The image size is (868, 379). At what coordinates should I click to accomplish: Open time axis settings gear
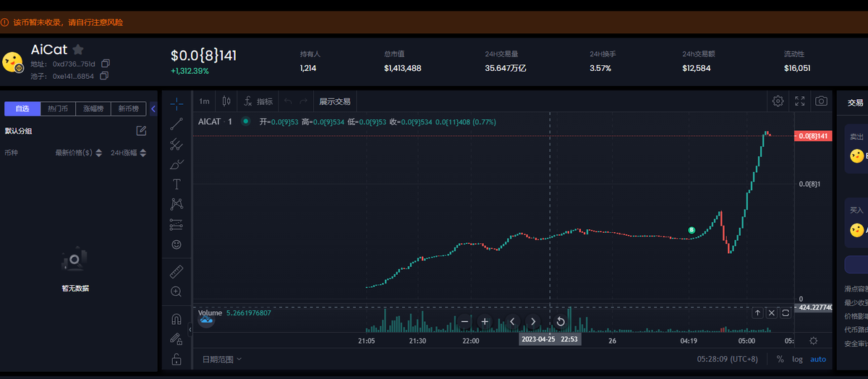(814, 341)
